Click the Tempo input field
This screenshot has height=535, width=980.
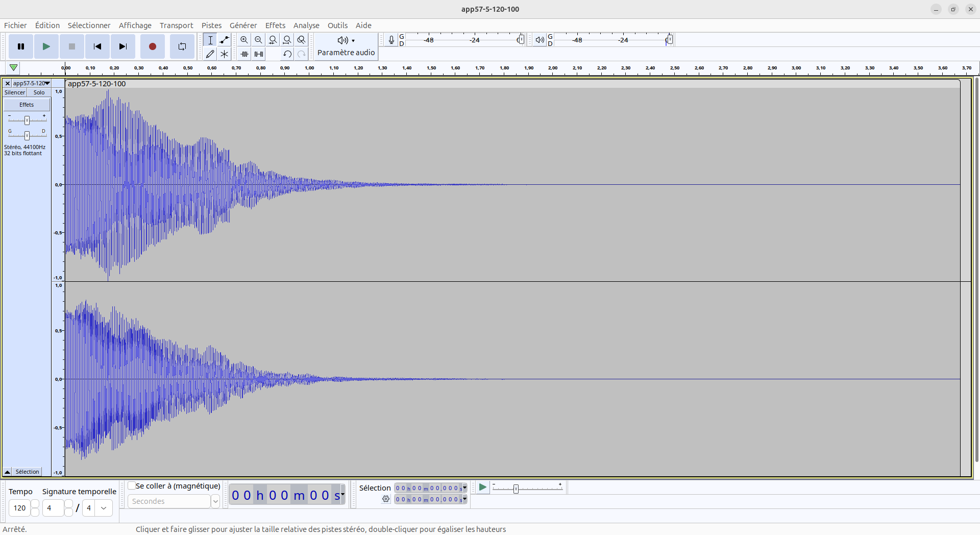[x=20, y=508]
